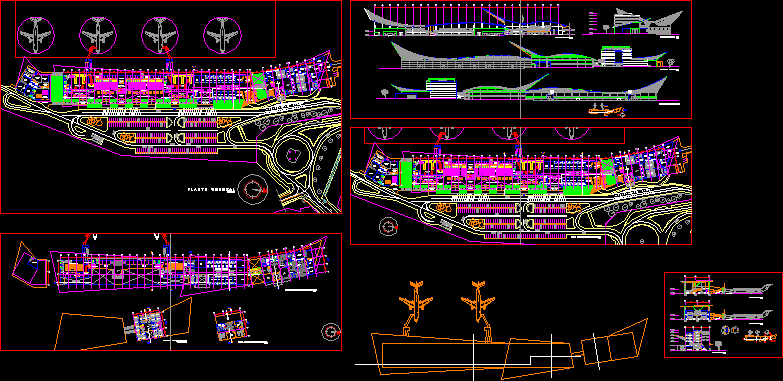Select the north compass in the right-side site plan sheet

(x=389, y=227)
